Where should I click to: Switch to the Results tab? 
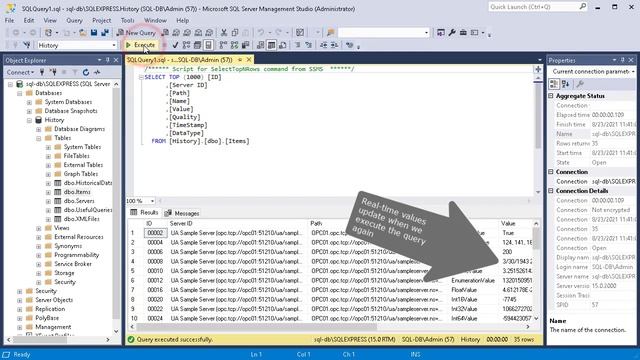coord(144,213)
